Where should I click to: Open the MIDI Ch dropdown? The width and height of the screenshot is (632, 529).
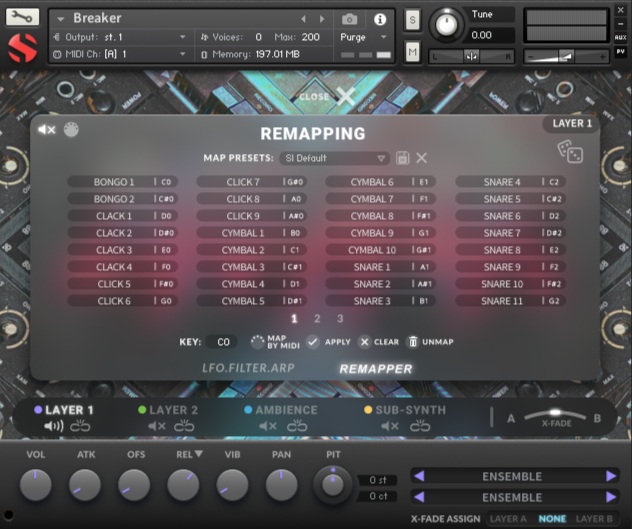tap(120, 54)
